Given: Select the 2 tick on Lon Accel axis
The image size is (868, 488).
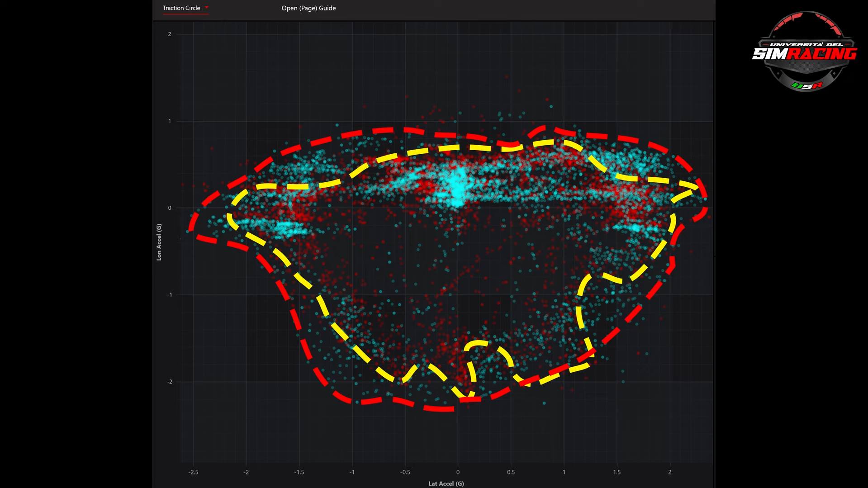Looking at the screenshot, I should coord(170,34).
